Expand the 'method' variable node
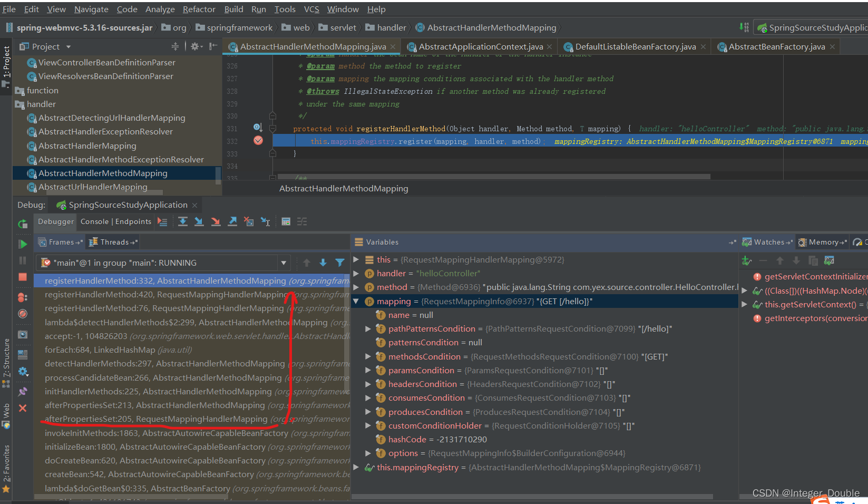The image size is (868, 504). tap(356, 287)
